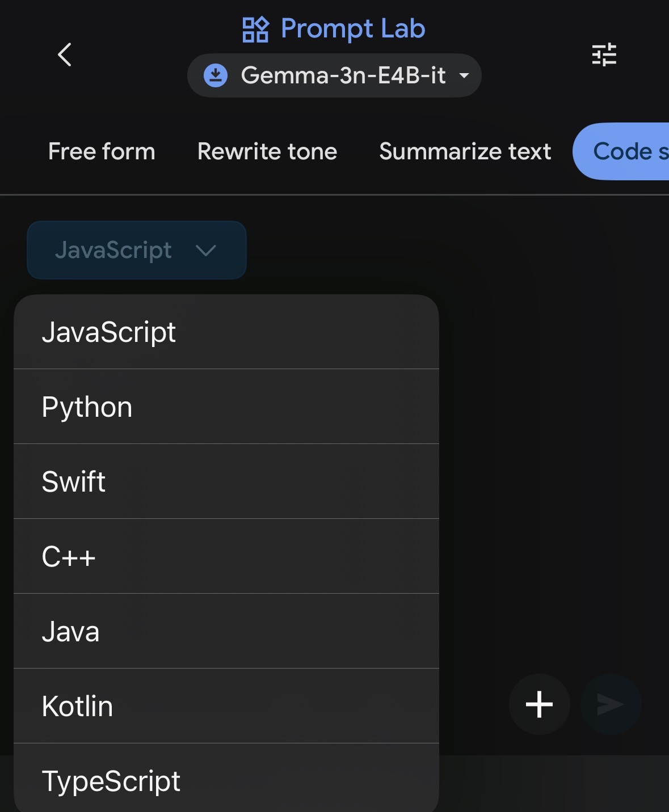Select the Java list option
This screenshot has height=812, width=669.
point(226,632)
